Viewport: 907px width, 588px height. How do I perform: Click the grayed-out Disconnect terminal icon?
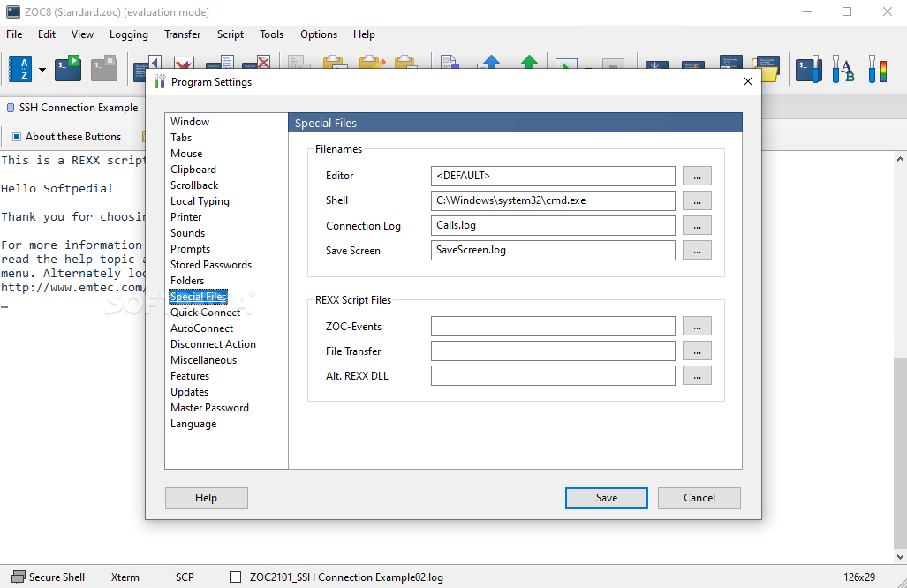pos(104,68)
